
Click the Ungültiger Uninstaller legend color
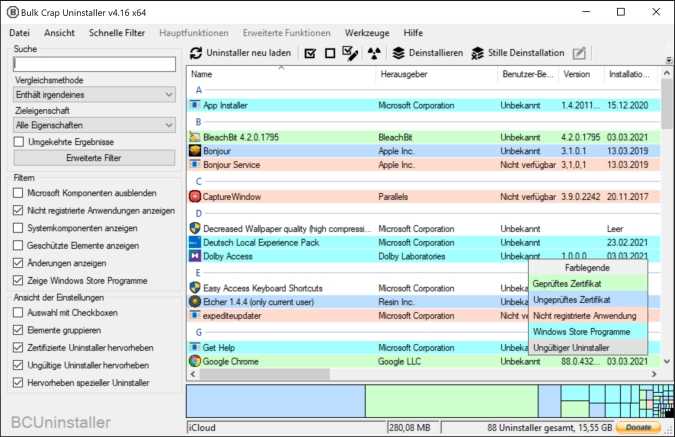[x=588, y=347]
